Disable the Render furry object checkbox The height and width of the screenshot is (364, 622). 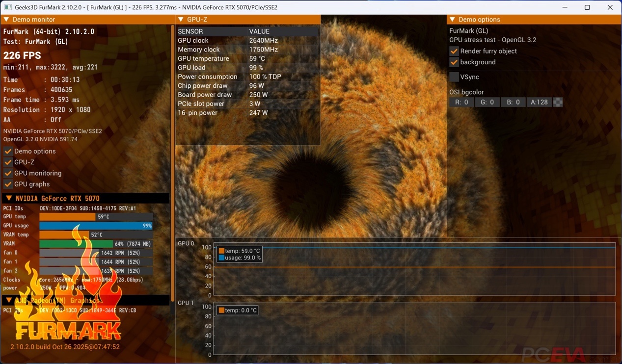pos(454,51)
